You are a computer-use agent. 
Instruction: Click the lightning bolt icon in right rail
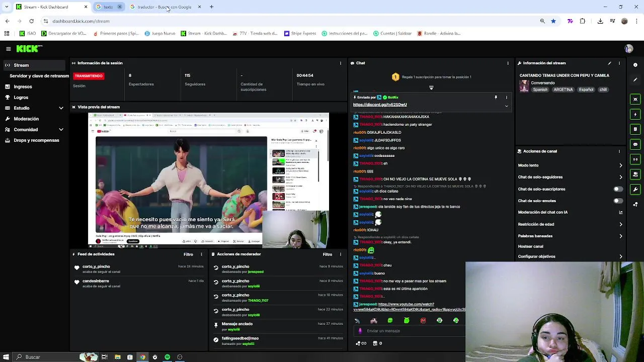(x=635, y=114)
